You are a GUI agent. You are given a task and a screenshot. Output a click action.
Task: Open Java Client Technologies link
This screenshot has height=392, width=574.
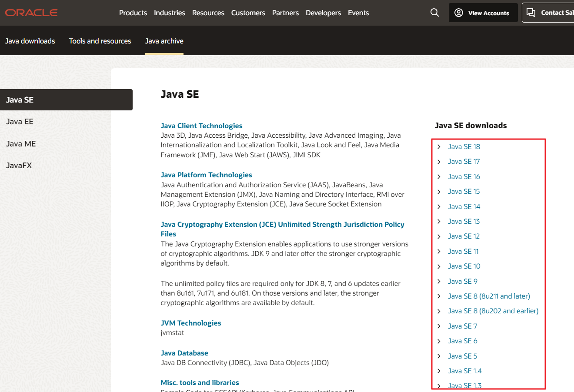pos(202,126)
